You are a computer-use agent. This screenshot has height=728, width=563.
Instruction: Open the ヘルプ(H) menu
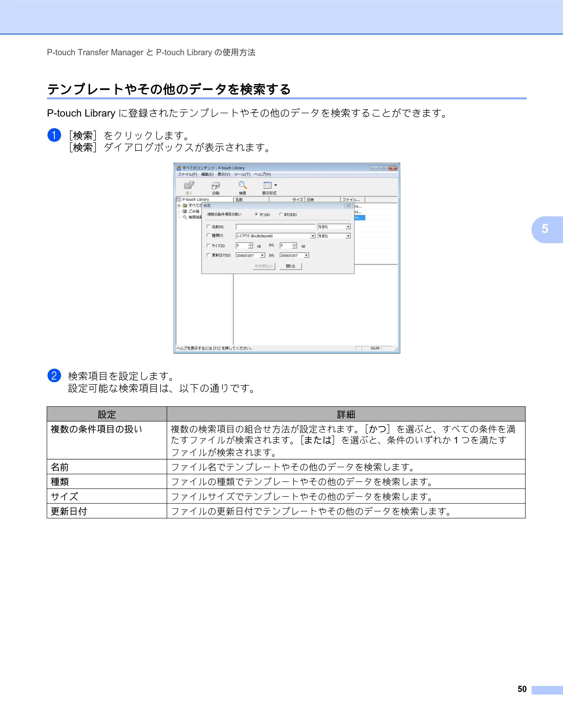[263, 174]
